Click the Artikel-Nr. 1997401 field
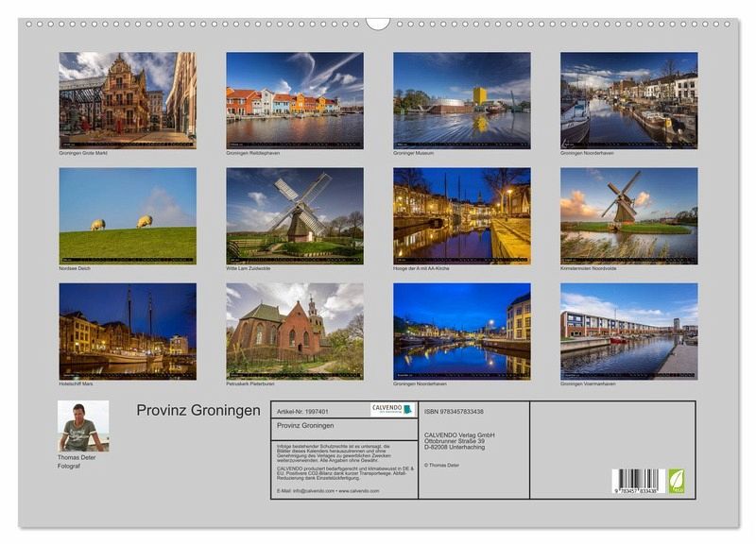The width and height of the screenshot is (756, 545). (x=303, y=411)
